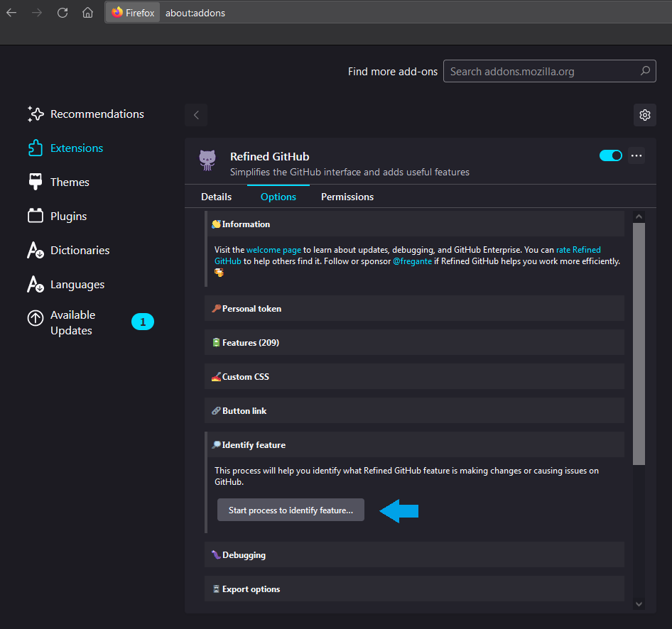Open Available Updates with the notification badge
Screen dimensions: 672x629
73,322
